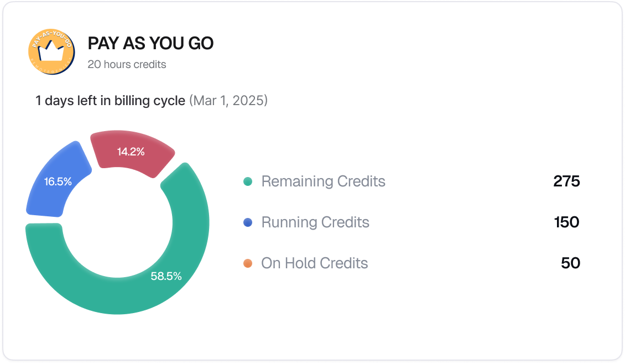Toggle the Remaining Credits legend entry
This screenshot has width=625, height=364.
pos(323,181)
